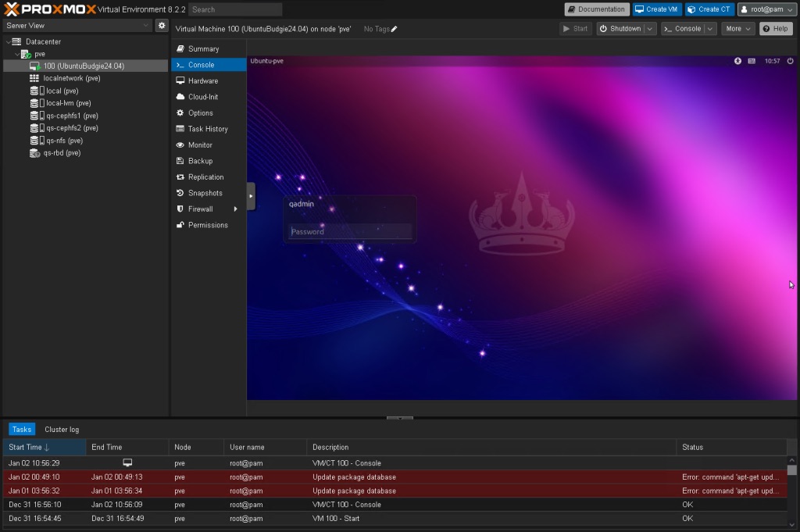
Task: Open the Shutdown dropdown arrow
Action: [650, 29]
